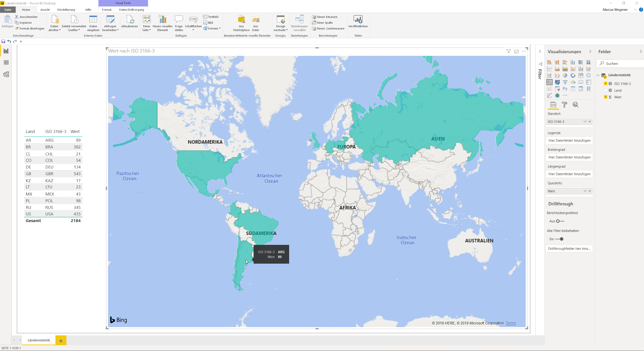The image size is (644, 351).
Task: Open the Formen shapes dropdown
Action: (212, 28)
